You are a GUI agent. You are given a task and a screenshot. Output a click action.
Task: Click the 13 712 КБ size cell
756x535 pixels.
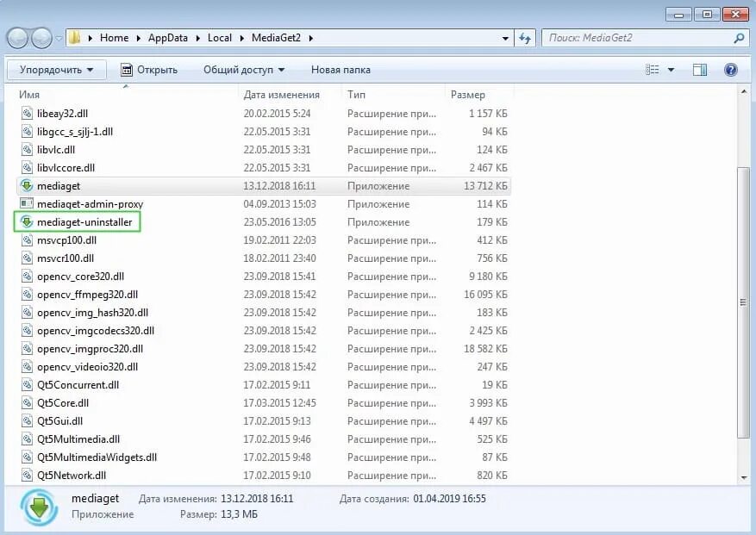coord(485,185)
